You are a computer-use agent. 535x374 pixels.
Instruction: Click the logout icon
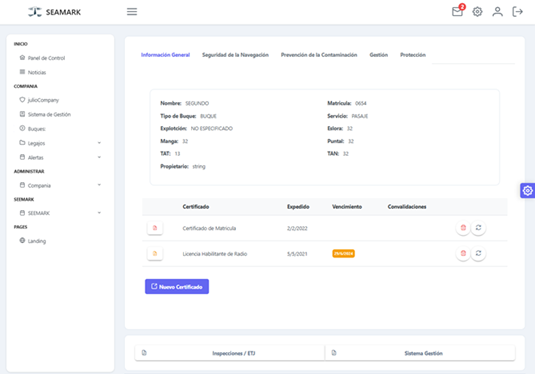pos(518,12)
